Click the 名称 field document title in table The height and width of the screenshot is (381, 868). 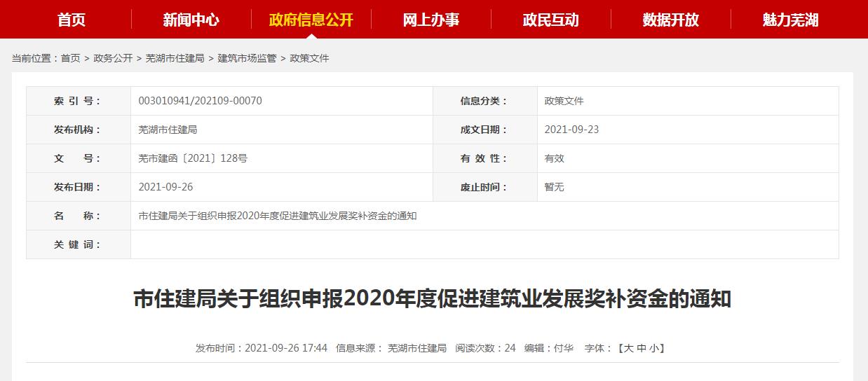pos(278,216)
